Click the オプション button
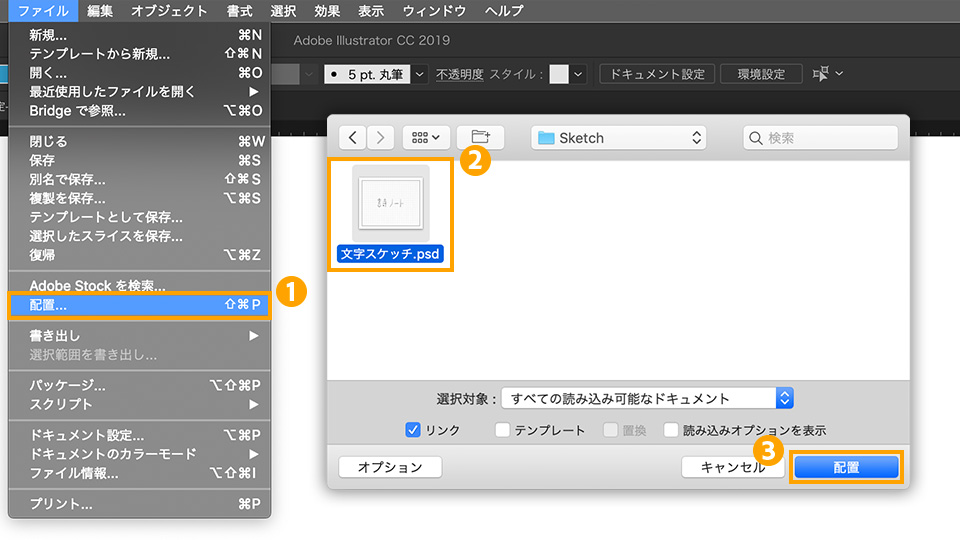The image size is (960, 540). (390, 467)
